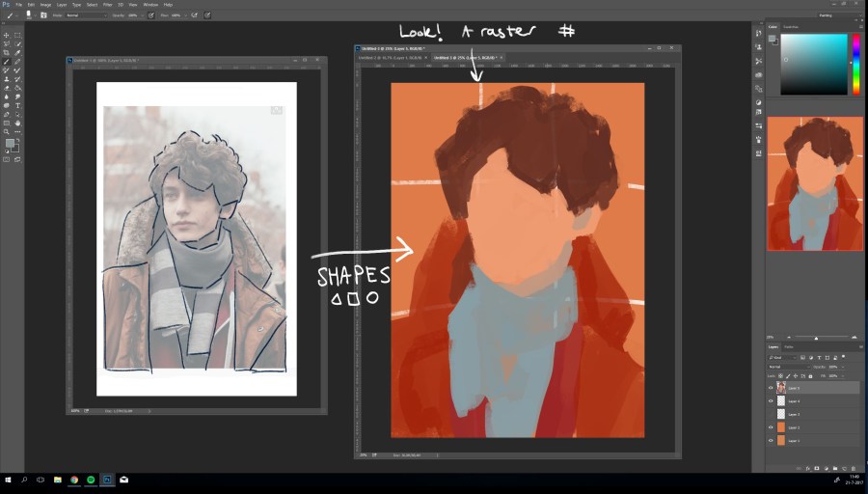Show Layer 3 by toggling its visibility
Screen dimensions: 868x494
771,413
